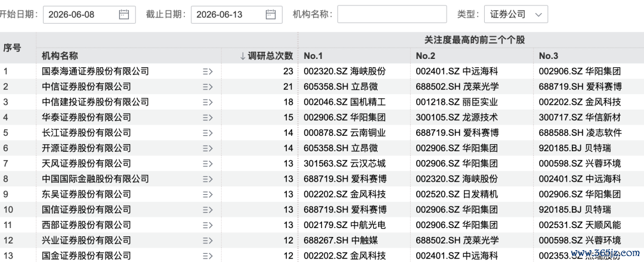Click 688267.SH 中触媒 stock cell
Image resolution: width=644 pixels, height=262 pixels.
tap(341, 241)
